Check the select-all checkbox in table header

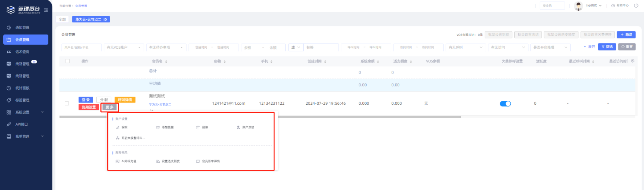pos(67,61)
